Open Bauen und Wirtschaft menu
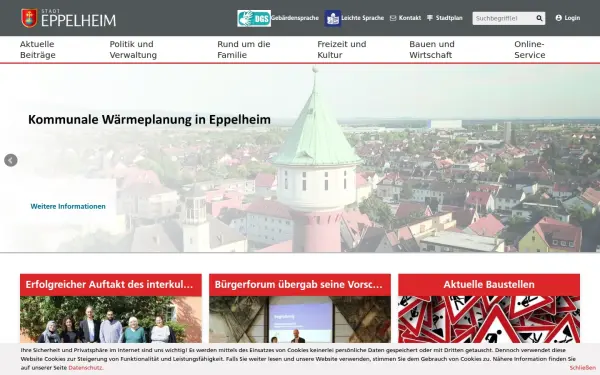Image resolution: width=600 pixels, height=375 pixels. [432, 49]
